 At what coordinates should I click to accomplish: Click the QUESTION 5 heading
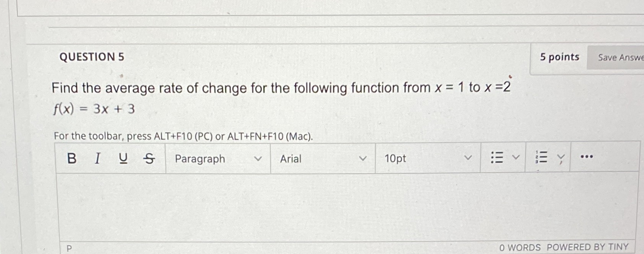point(92,57)
